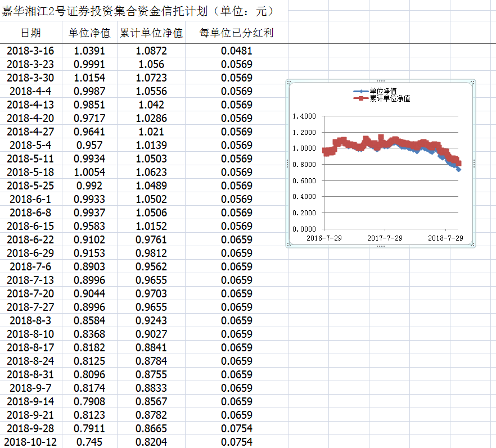Screen dimensions: 496x448
Task: Click the 每单位已分红利 column header
Action: coord(237,33)
